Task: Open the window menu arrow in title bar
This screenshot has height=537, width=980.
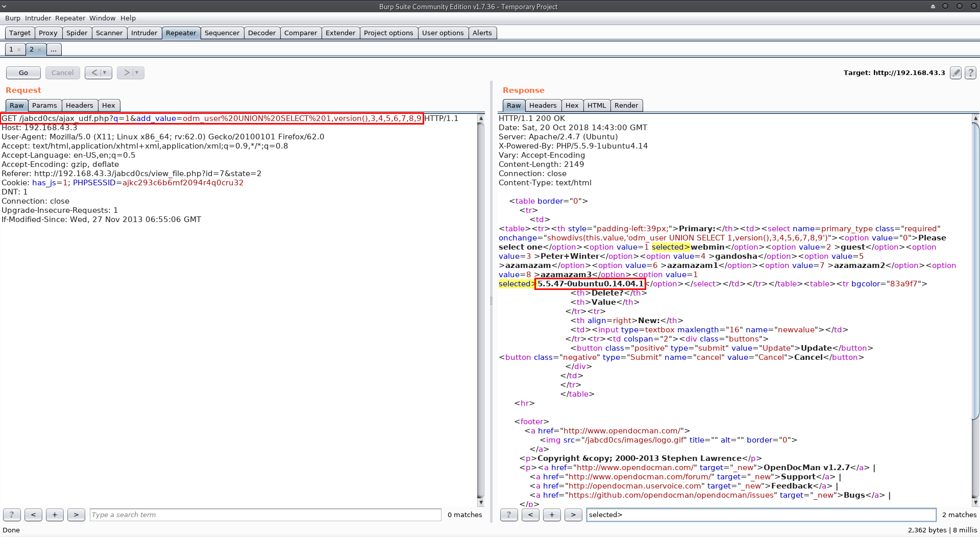Action: [4, 6]
